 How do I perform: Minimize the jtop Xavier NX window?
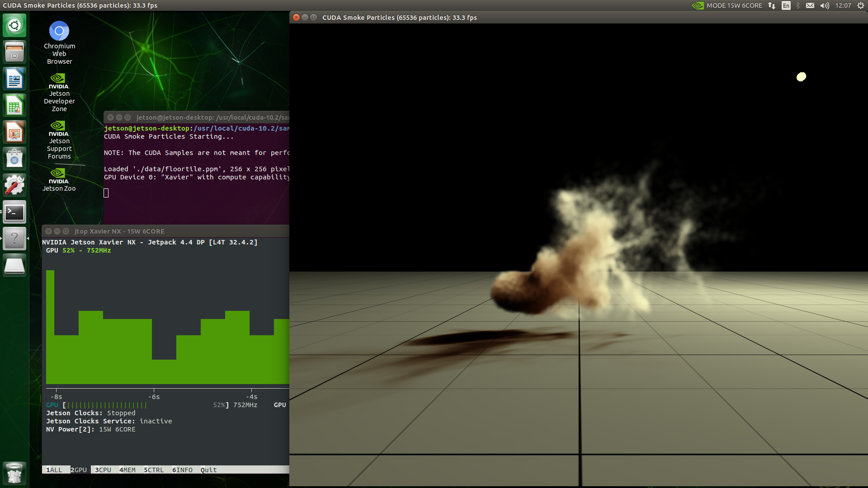pos(57,231)
